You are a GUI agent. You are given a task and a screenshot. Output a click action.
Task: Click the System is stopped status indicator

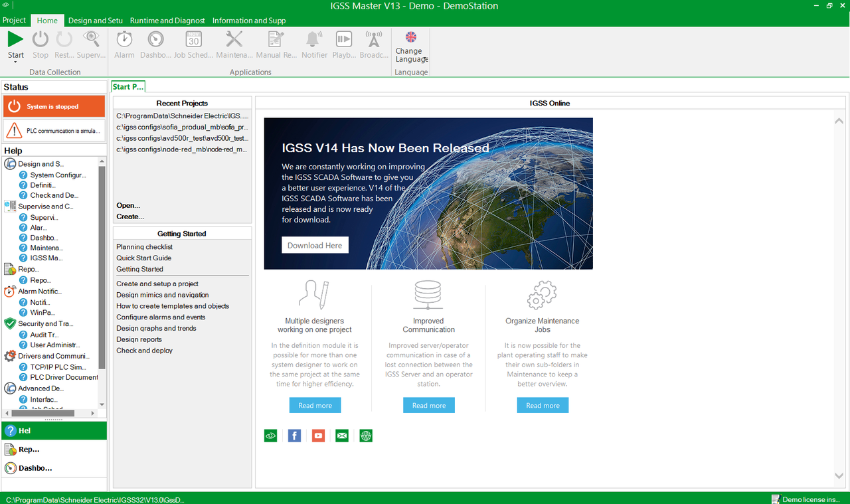54,106
